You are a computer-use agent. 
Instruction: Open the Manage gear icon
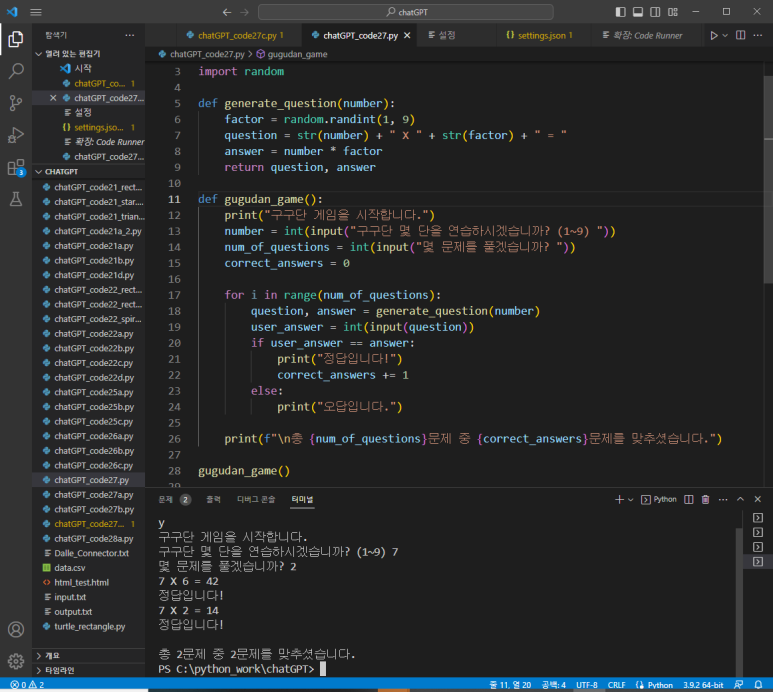click(x=16, y=661)
